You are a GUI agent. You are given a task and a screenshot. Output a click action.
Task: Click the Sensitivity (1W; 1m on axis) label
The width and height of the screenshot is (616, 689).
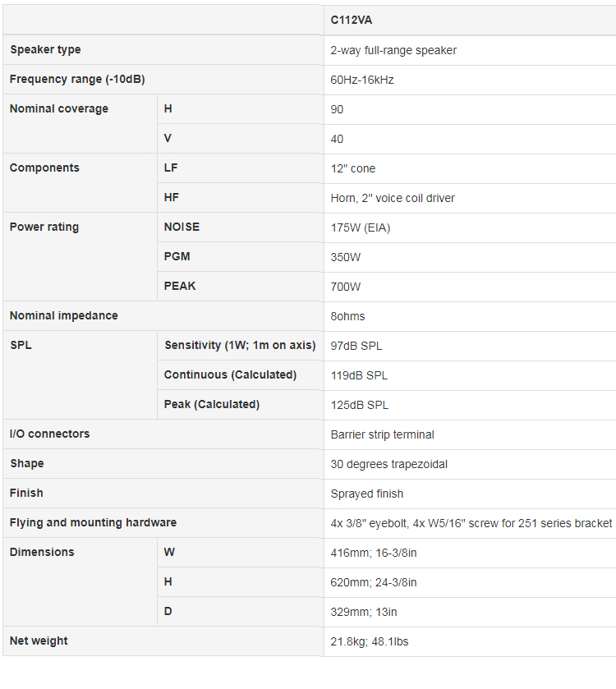240,345
